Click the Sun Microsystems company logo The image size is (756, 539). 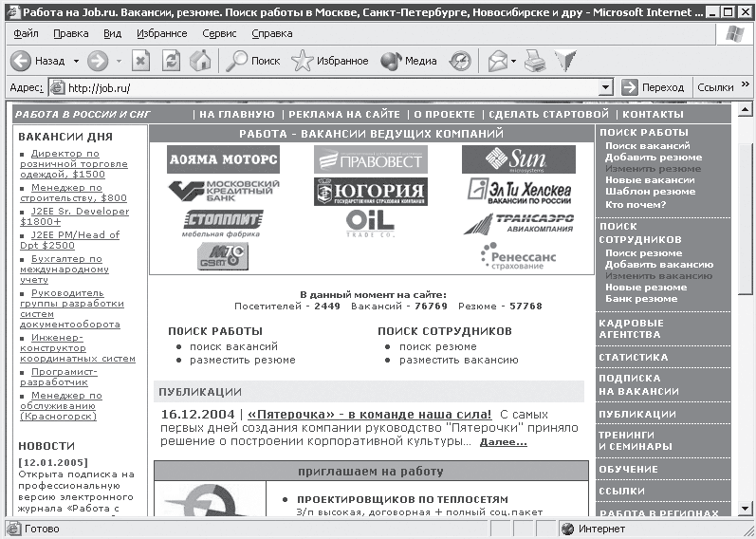pyautogui.click(x=518, y=159)
